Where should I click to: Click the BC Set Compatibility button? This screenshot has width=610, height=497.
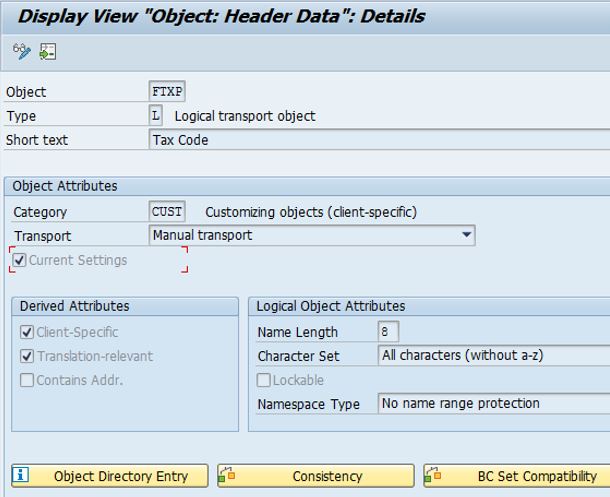(517, 476)
